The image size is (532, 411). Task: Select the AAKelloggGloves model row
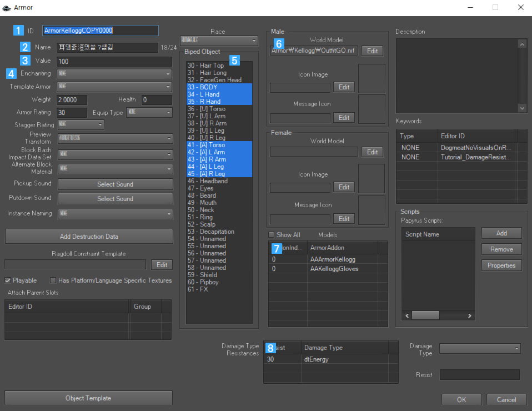coord(328,269)
